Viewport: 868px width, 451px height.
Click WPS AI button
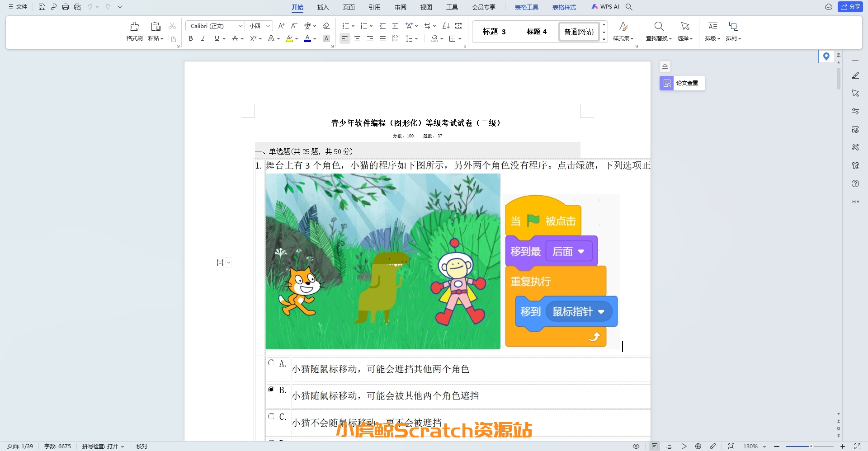[605, 7]
